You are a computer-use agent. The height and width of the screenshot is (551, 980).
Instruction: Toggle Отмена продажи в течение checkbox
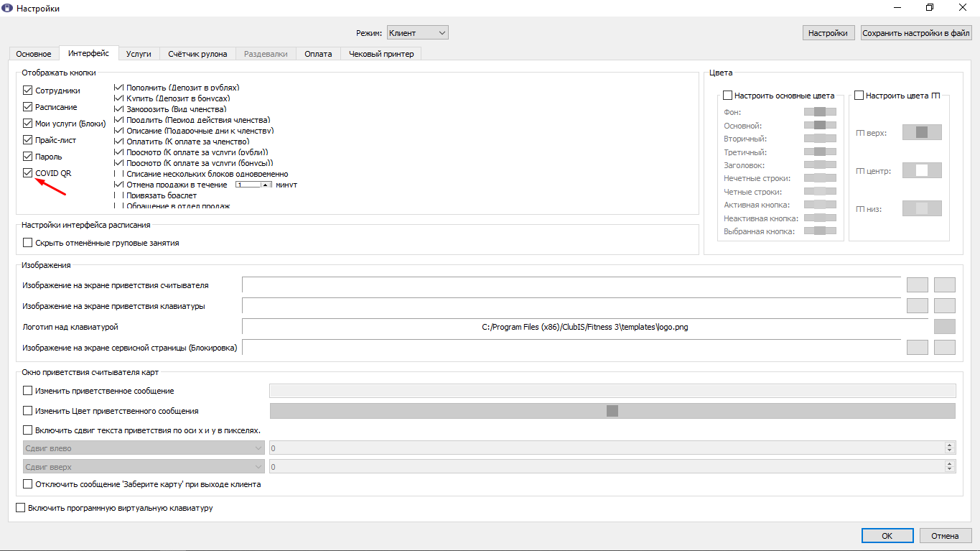point(119,185)
